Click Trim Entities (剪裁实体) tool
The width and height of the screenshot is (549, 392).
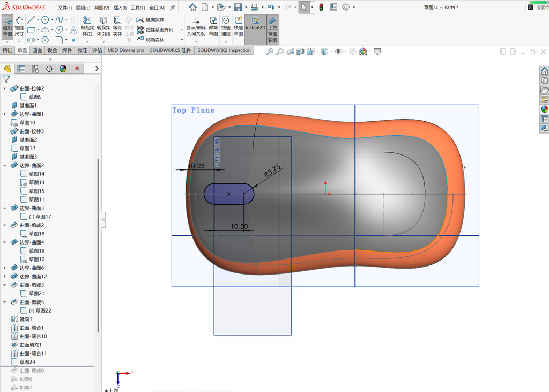87,27
